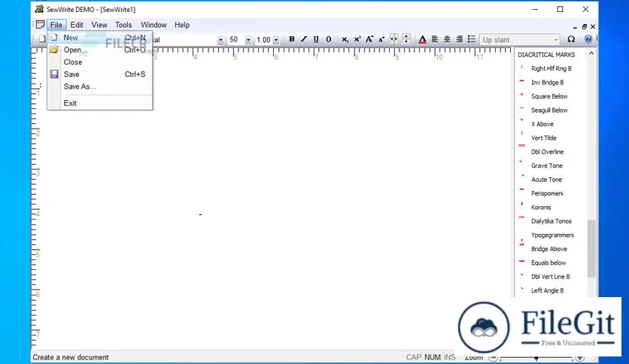The width and height of the screenshot is (629, 364).
Task: Click the New document toolbar icon
Action: click(x=42, y=39)
